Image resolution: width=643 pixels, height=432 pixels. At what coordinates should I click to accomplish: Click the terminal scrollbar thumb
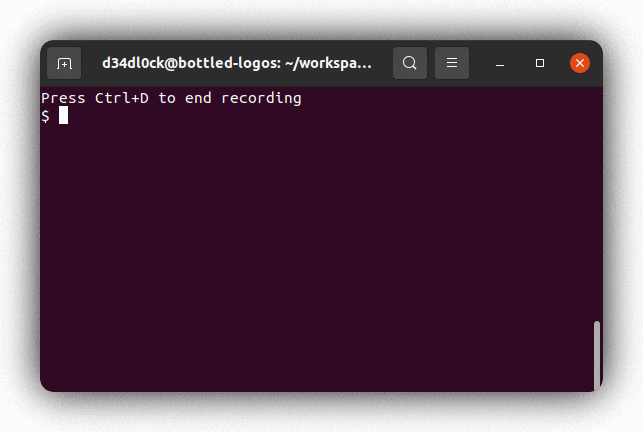[x=597, y=355]
